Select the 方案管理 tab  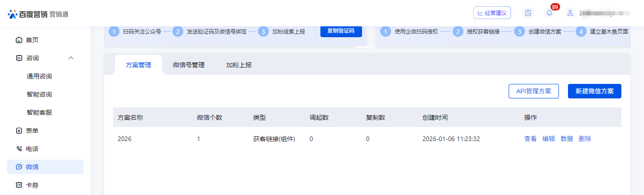pyautogui.click(x=138, y=65)
